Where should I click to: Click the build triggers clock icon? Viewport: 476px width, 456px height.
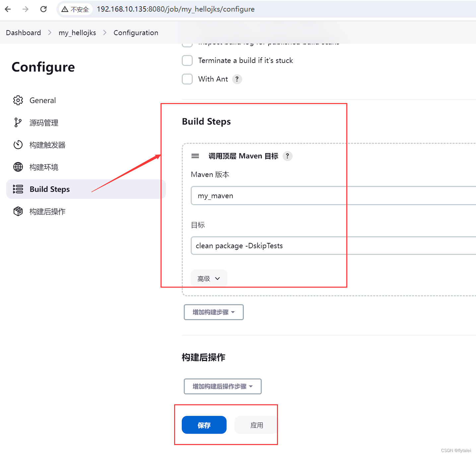18,145
